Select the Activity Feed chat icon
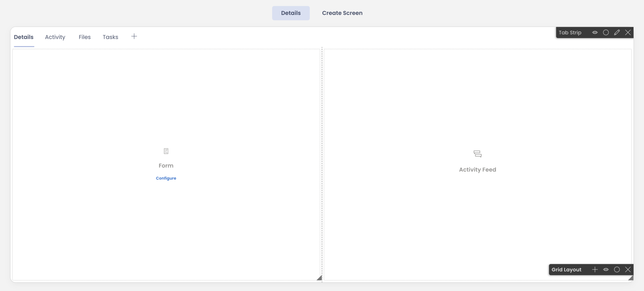 point(478,154)
